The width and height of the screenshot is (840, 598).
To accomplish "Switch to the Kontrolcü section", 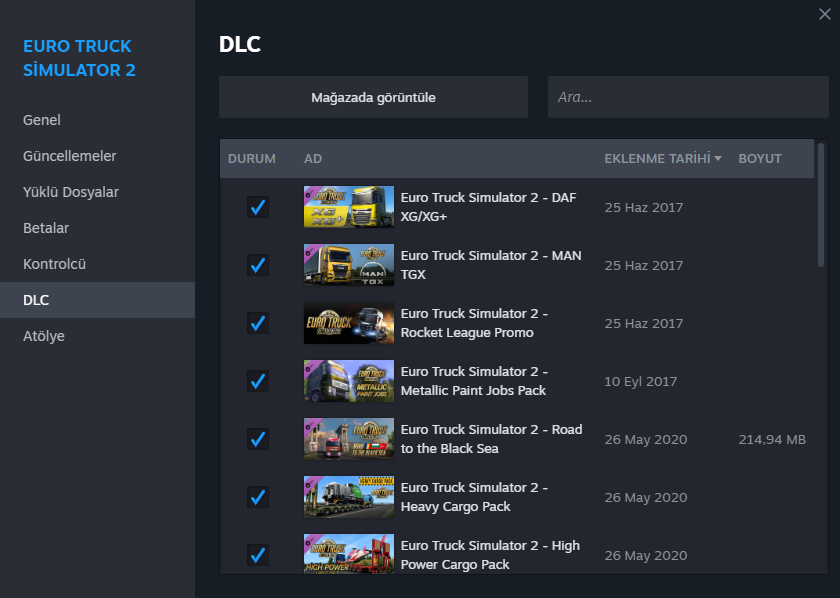I will (98, 264).
